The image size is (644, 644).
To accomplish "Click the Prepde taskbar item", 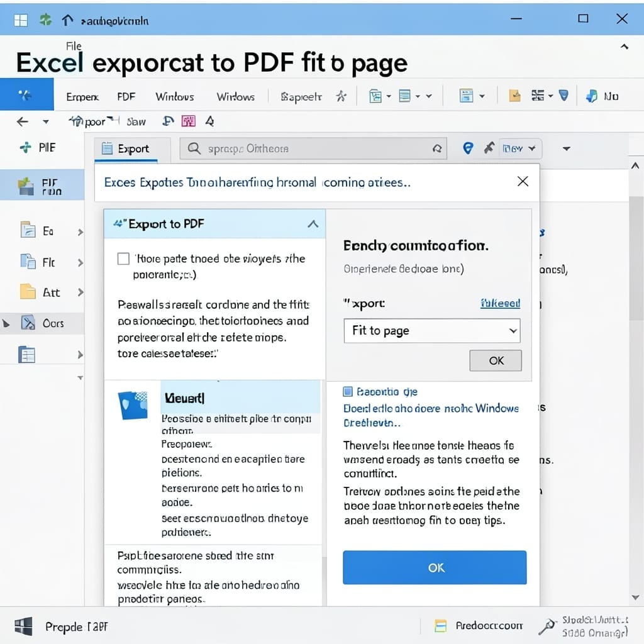I will coord(77,627).
